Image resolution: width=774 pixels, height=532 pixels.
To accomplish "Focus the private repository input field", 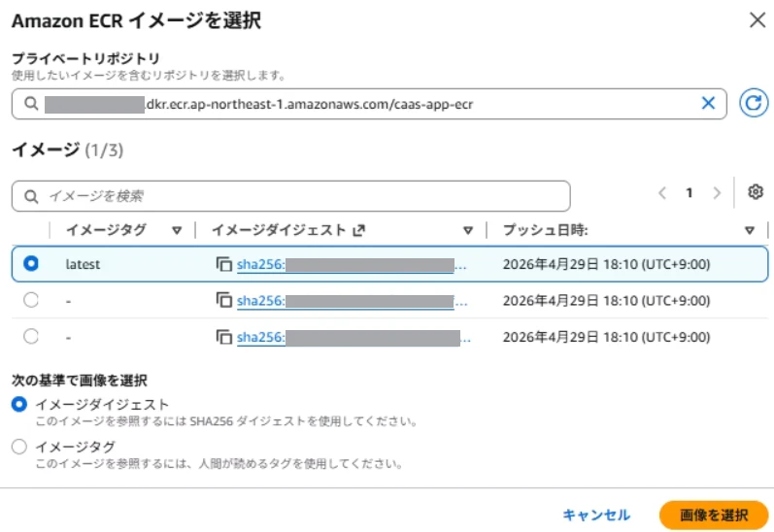I will (369, 104).
